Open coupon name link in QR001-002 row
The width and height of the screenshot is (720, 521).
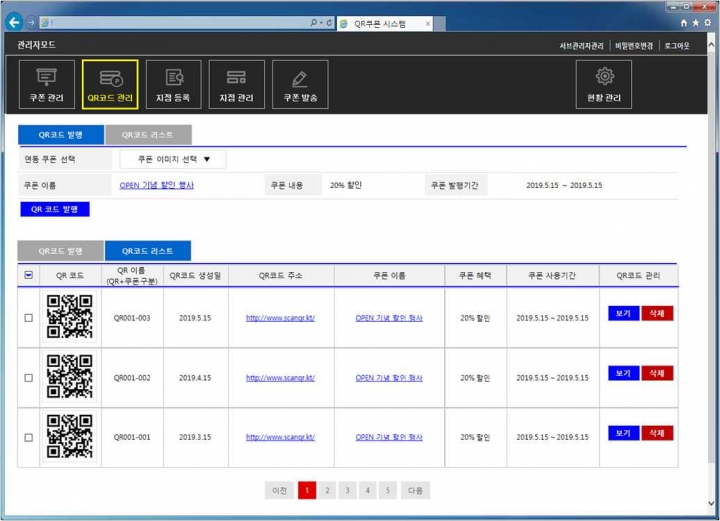coord(389,378)
